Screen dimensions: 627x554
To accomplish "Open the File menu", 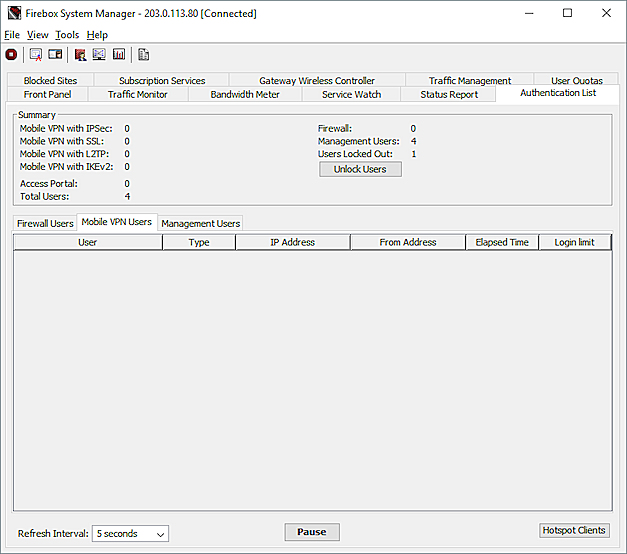I will (12, 35).
